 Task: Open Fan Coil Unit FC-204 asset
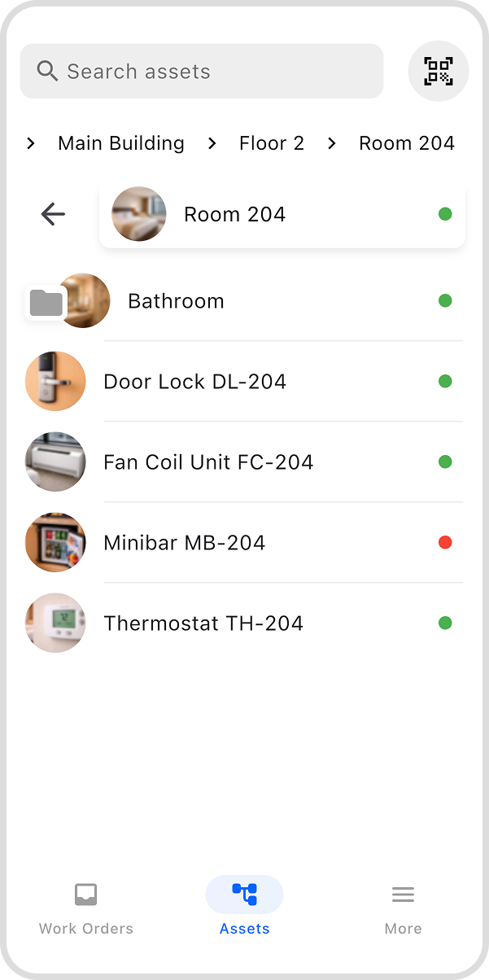point(208,462)
